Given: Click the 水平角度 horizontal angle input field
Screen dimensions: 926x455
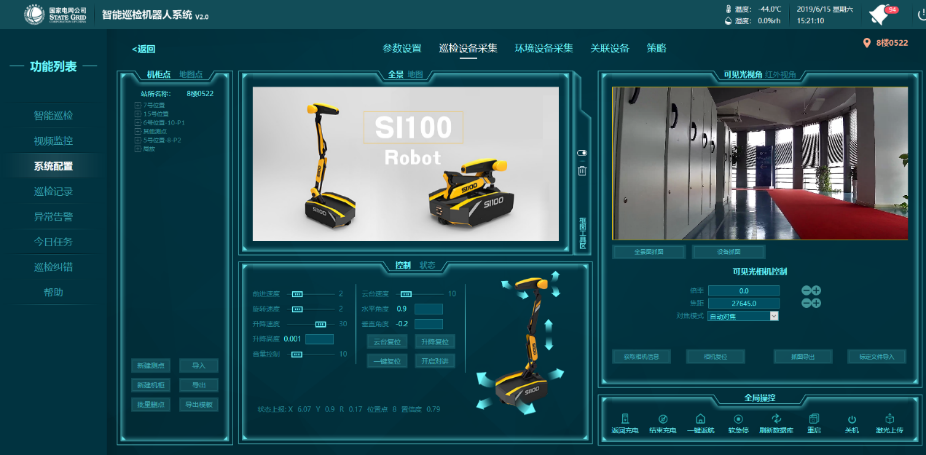Looking at the screenshot, I should [x=428, y=309].
